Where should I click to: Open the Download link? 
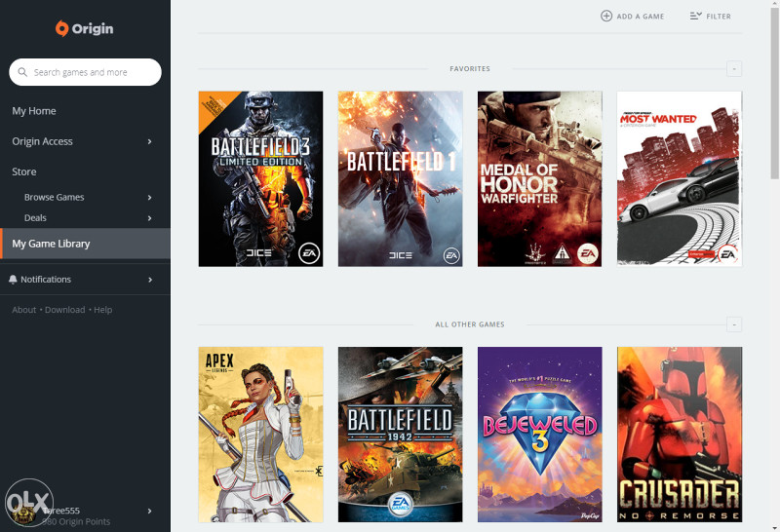[64, 310]
